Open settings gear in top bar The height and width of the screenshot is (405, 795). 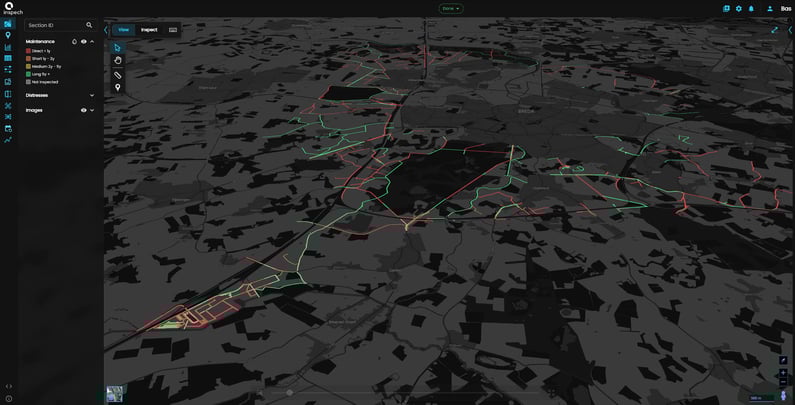739,8
